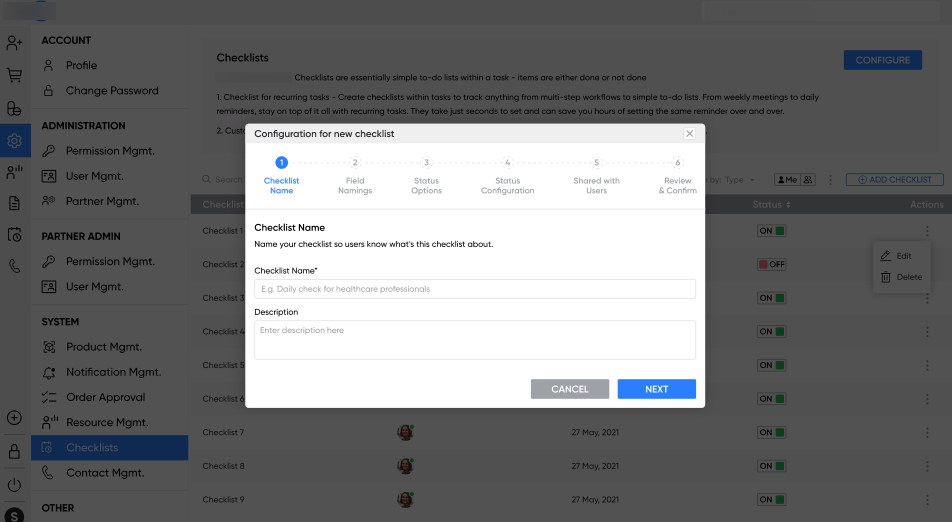This screenshot has height=522, width=952.
Task: Click the power icon in left rail
Action: pyautogui.click(x=14, y=485)
